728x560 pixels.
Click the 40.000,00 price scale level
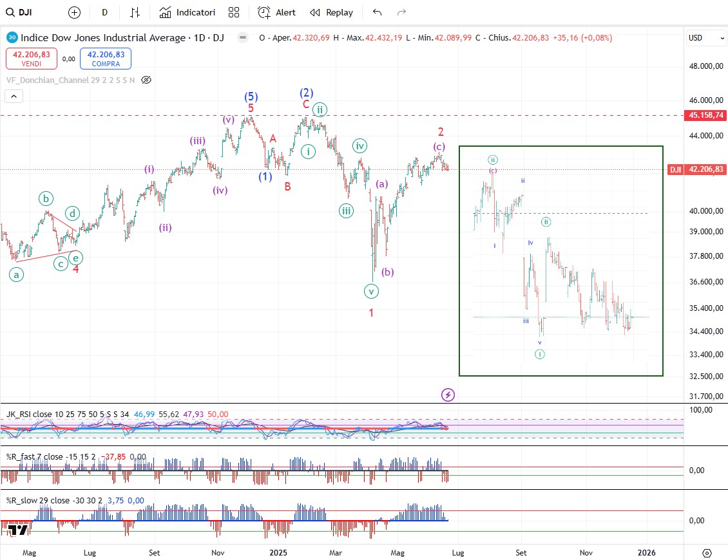pyautogui.click(x=705, y=210)
